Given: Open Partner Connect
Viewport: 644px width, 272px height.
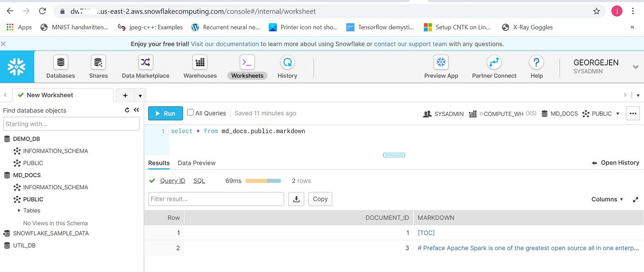Looking at the screenshot, I should pyautogui.click(x=494, y=67).
